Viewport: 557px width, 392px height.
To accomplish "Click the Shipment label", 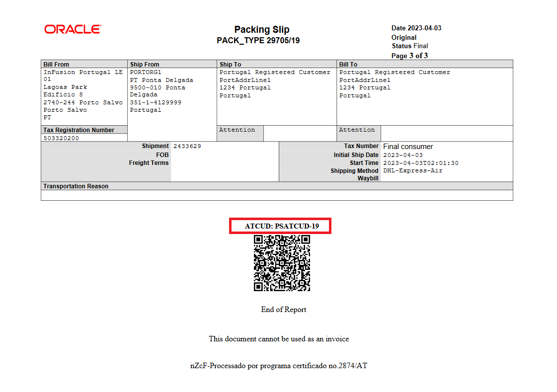I will point(155,146).
